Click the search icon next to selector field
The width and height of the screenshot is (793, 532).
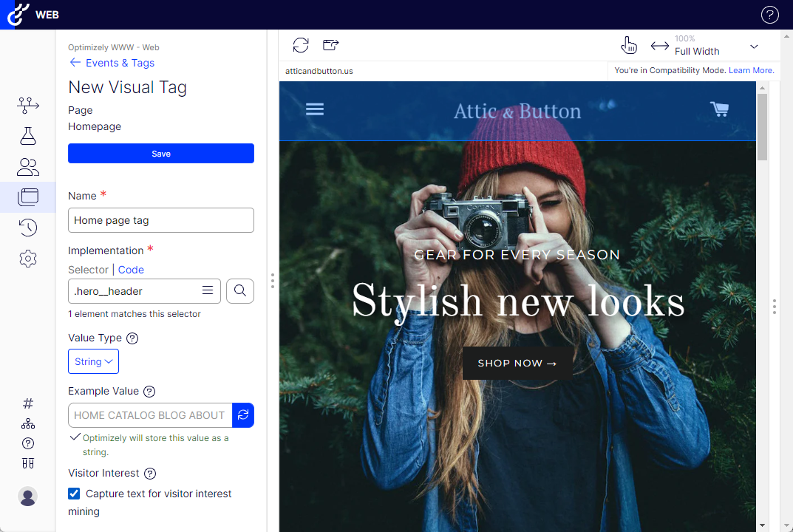click(x=240, y=291)
